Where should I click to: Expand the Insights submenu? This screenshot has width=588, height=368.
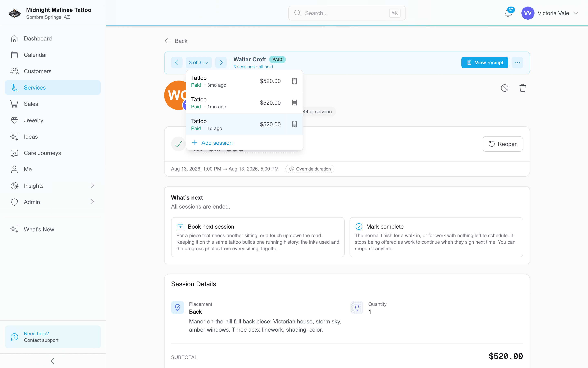[53, 186]
